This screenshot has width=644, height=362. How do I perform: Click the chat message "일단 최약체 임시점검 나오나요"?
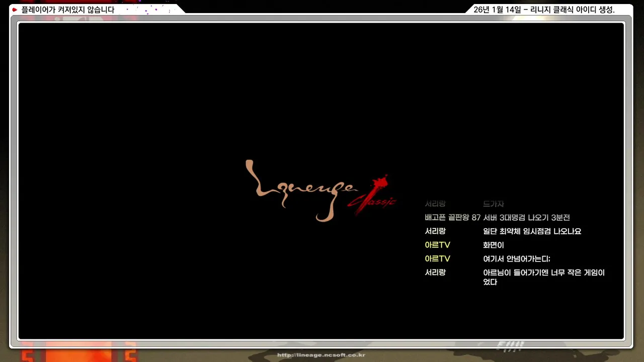coord(532,231)
